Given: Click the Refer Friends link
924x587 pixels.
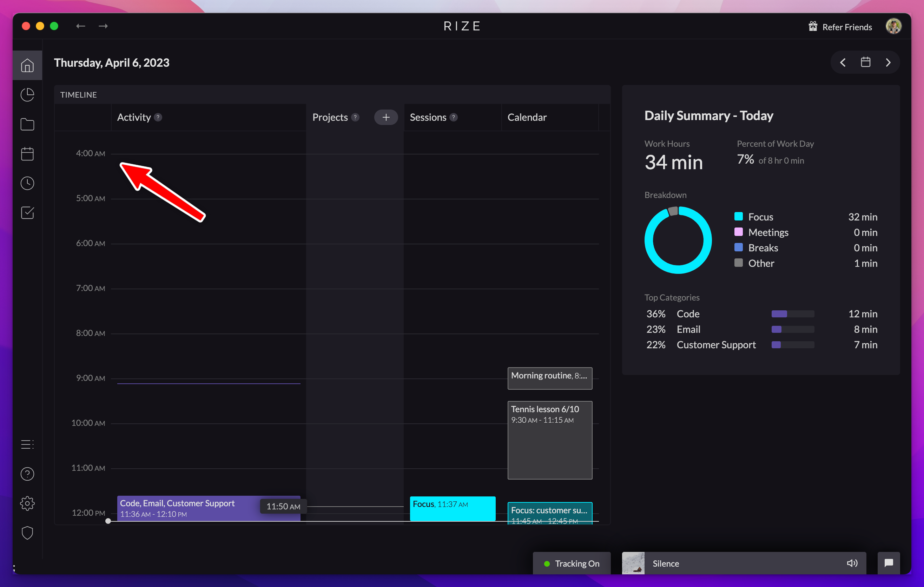Looking at the screenshot, I should [x=847, y=27].
